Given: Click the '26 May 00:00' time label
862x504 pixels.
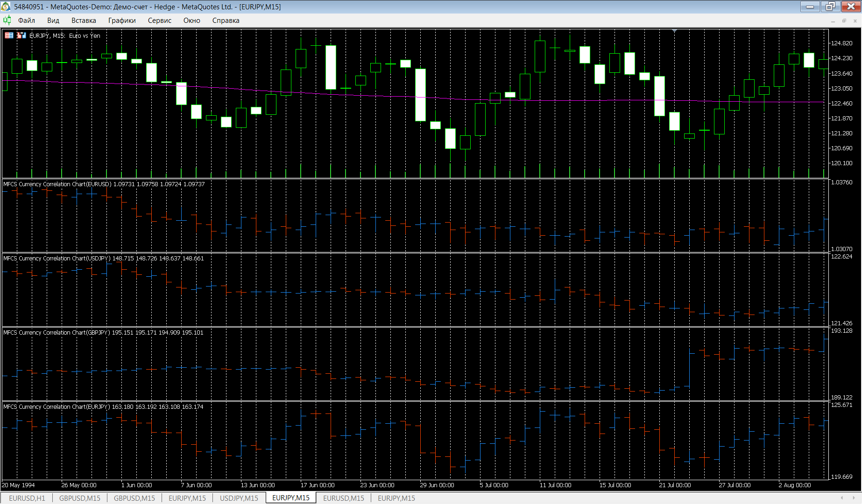Looking at the screenshot, I should click(x=79, y=485).
